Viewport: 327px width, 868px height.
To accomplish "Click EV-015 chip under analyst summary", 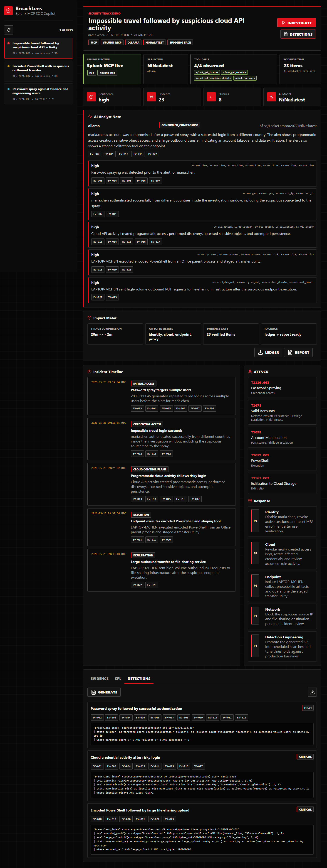I will [x=138, y=154].
